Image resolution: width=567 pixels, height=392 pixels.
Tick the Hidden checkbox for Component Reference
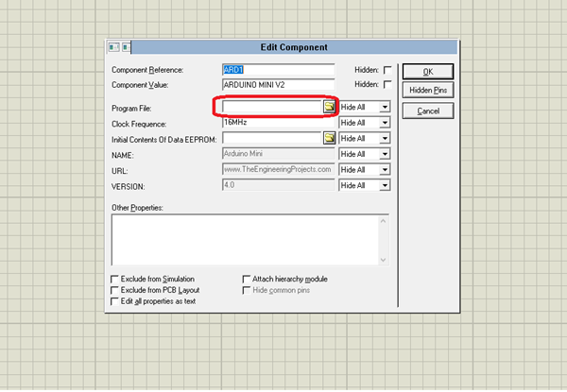point(387,71)
